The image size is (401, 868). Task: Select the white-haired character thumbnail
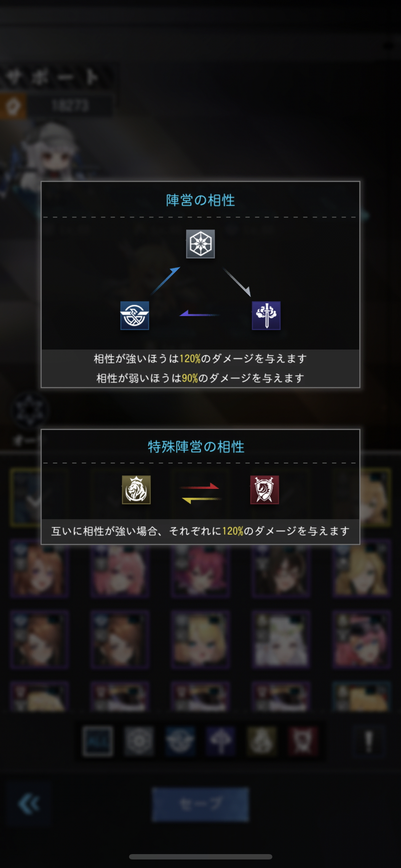(x=281, y=639)
